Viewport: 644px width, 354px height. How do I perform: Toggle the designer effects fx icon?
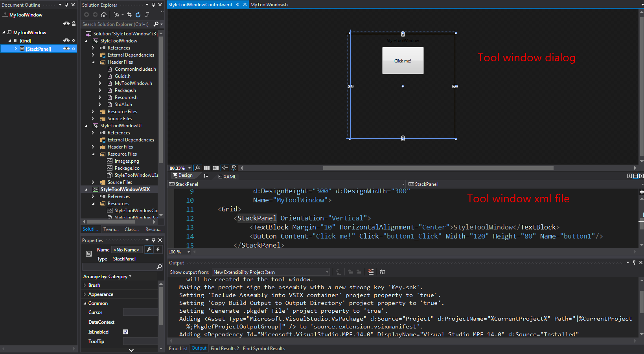(197, 168)
